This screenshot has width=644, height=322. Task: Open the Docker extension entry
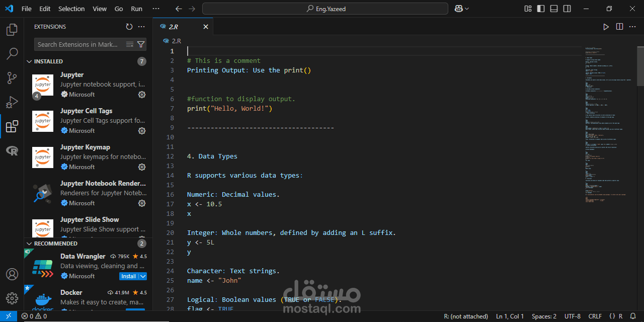pyautogui.click(x=88, y=298)
